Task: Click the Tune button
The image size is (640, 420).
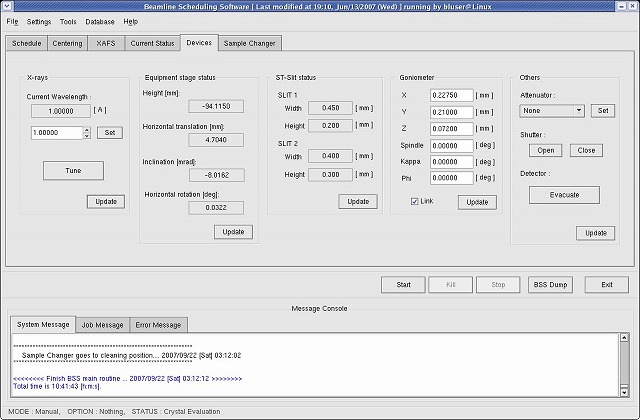Action: pos(73,171)
